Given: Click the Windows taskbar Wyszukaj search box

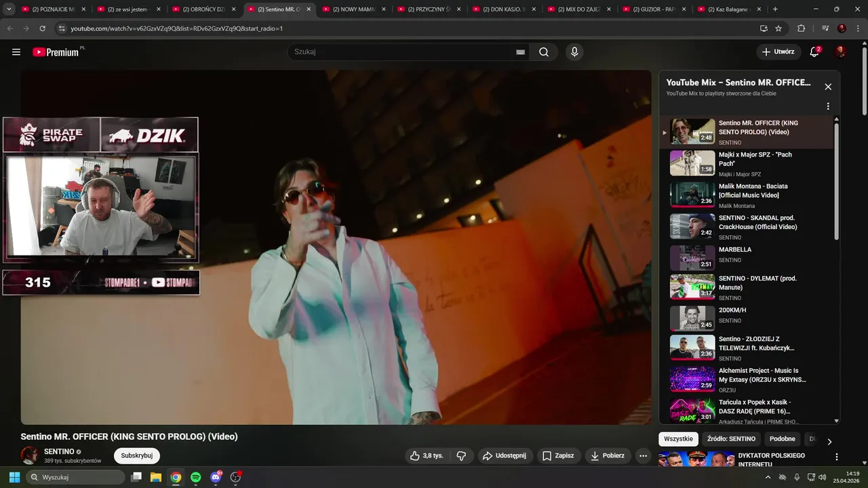Looking at the screenshot, I should tap(75, 477).
